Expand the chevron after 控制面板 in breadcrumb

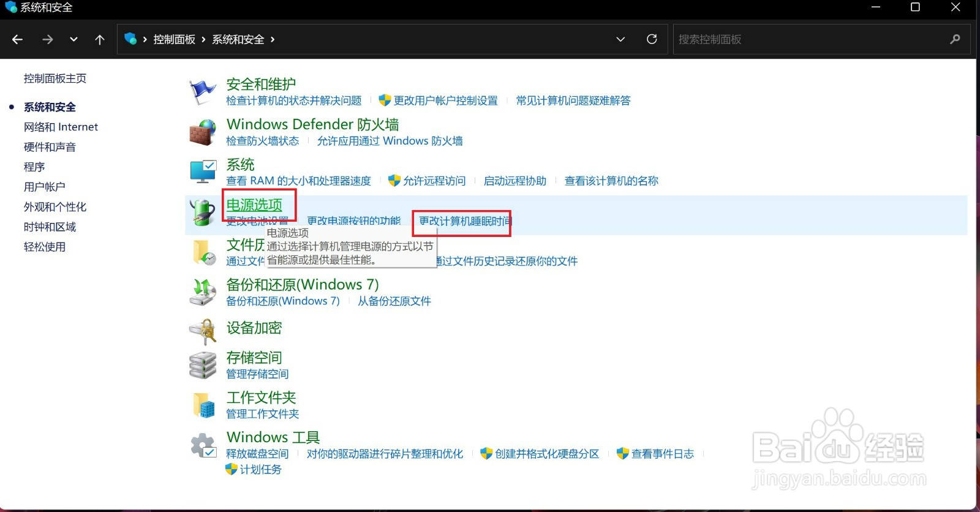203,39
